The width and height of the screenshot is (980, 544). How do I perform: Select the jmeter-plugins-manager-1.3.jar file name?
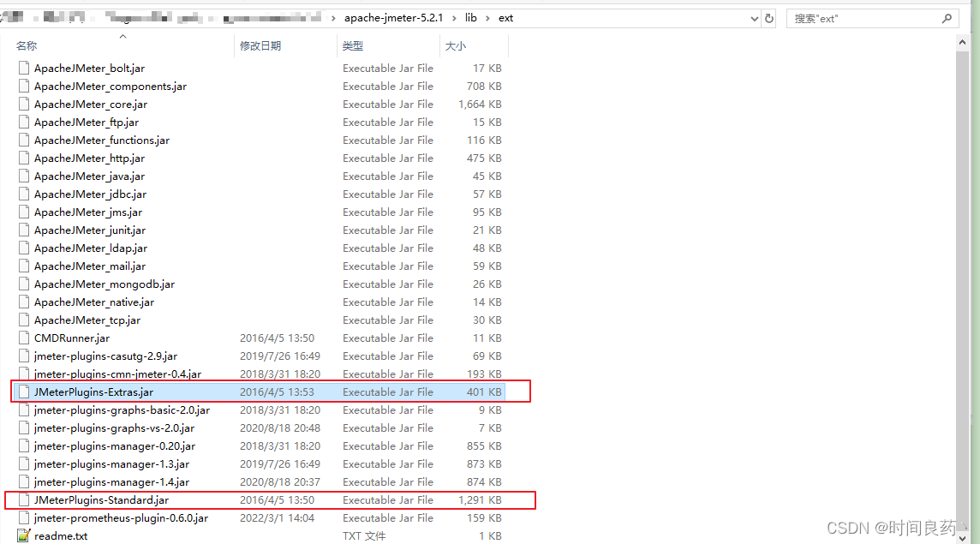pos(112,464)
